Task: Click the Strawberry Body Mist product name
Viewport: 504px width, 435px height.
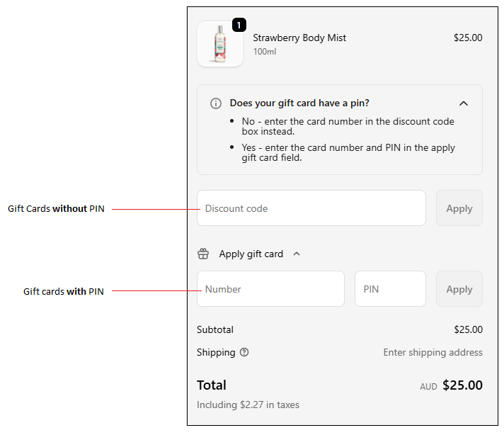Action: tap(299, 38)
